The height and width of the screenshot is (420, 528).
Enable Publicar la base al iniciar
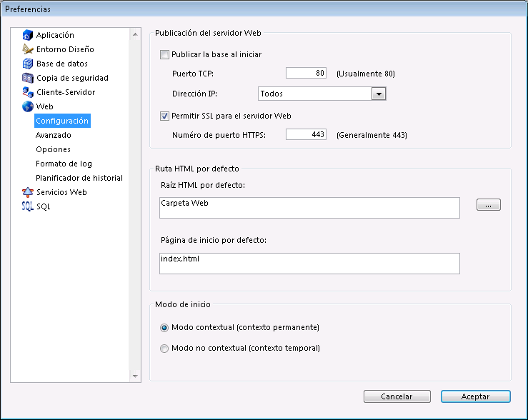point(165,54)
